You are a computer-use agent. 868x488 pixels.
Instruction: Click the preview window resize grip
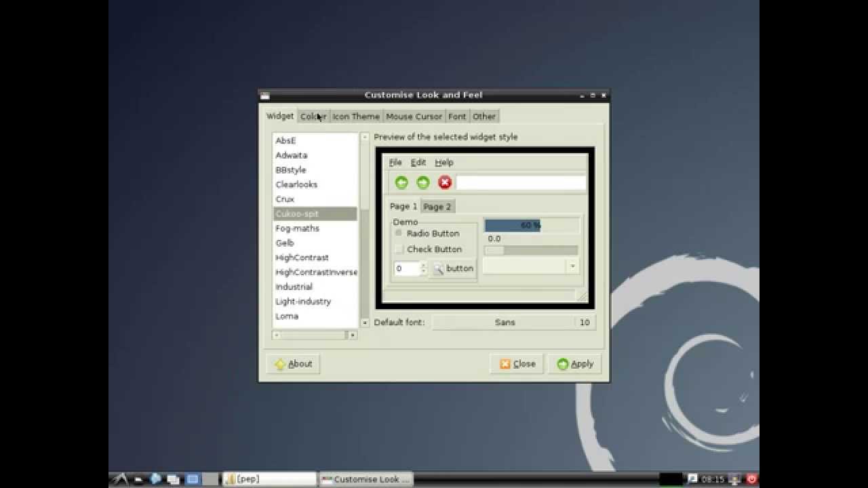pyautogui.click(x=581, y=296)
